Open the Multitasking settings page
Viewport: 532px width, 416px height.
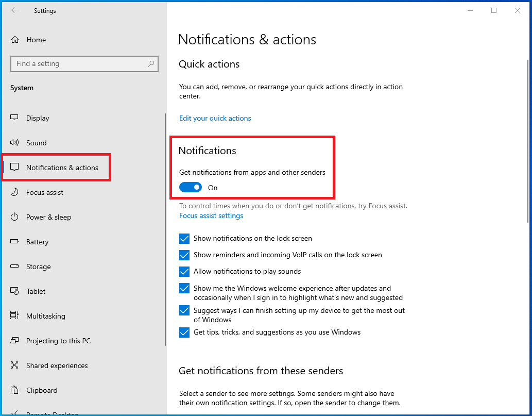(45, 316)
